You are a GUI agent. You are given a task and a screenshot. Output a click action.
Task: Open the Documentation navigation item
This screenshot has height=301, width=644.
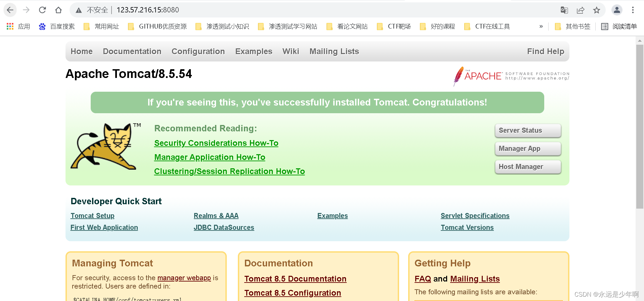pyautogui.click(x=132, y=51)
